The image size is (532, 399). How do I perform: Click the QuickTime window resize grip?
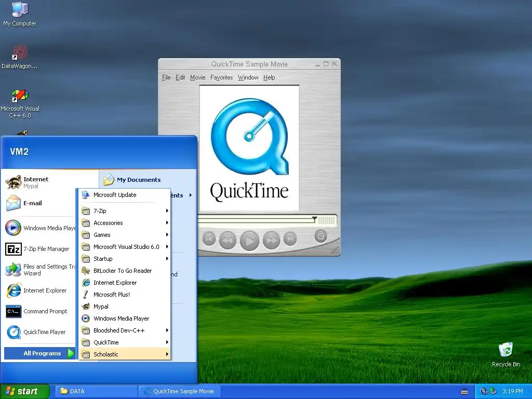[x=336, y=251]
